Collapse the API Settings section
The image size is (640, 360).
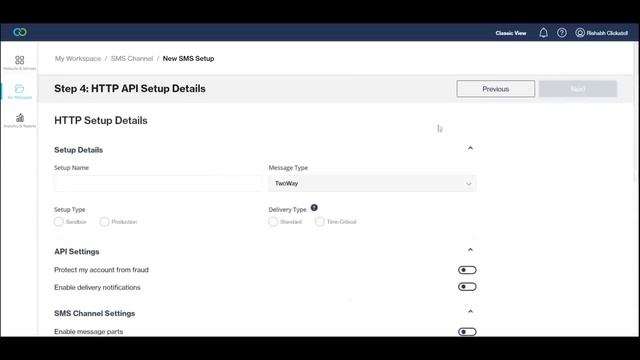point(470,250)
